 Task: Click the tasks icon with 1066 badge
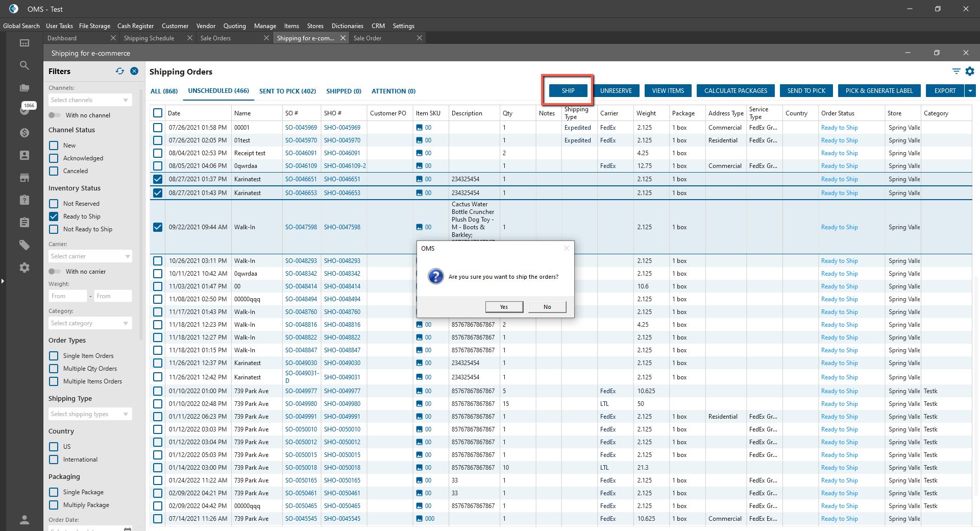(x=24, y=110)
